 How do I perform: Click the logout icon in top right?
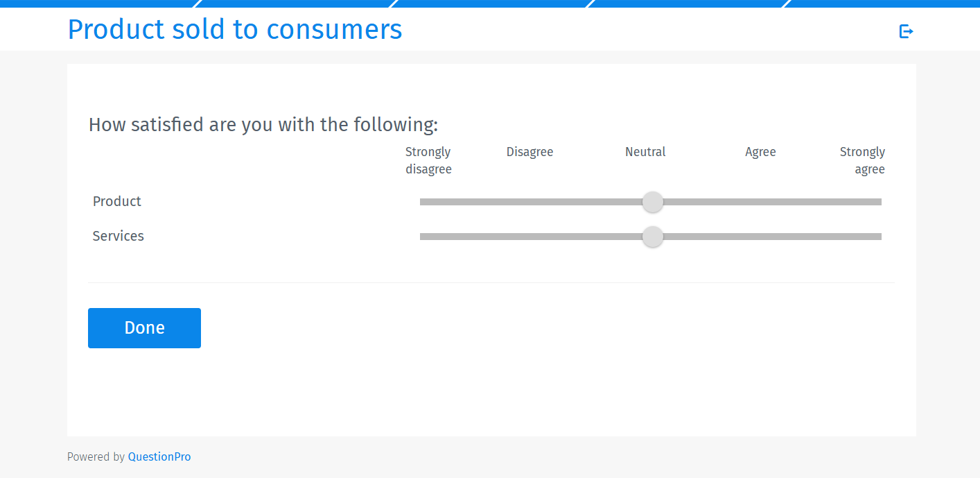(x=905, y=31)
